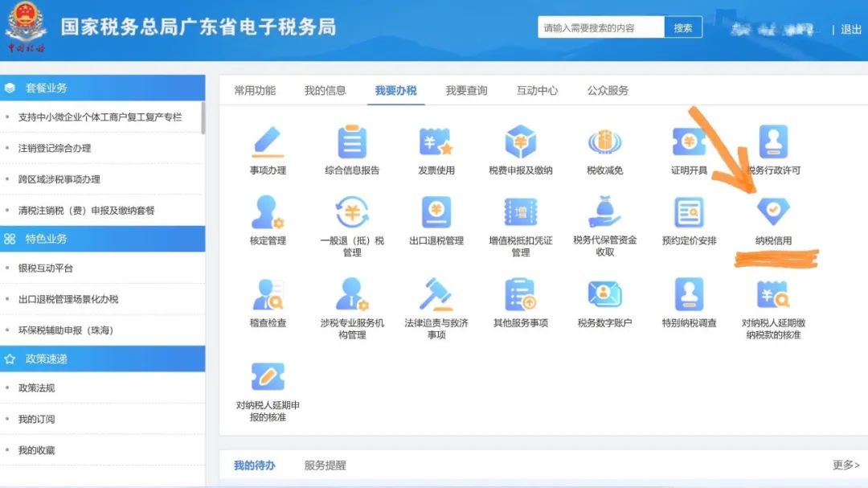Open the 纳税信用 diamond icon
868x488 pixels.
pos(773,211)
